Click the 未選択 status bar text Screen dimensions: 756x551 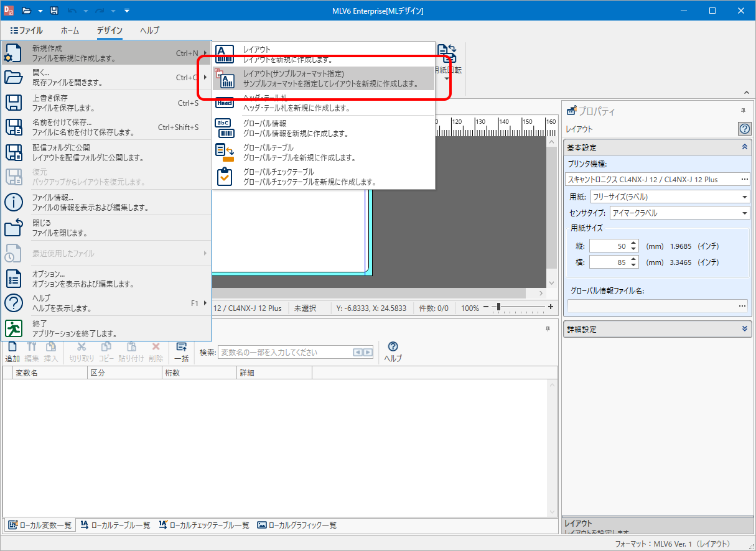(x=305, y=308)
